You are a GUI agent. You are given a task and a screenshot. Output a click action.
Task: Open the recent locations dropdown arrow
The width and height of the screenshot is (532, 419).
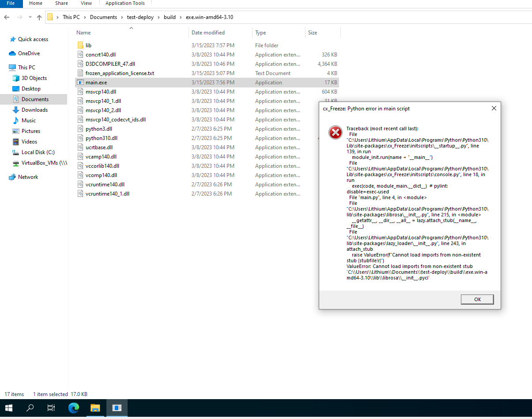pyautogui.click(x=30, y=17)
